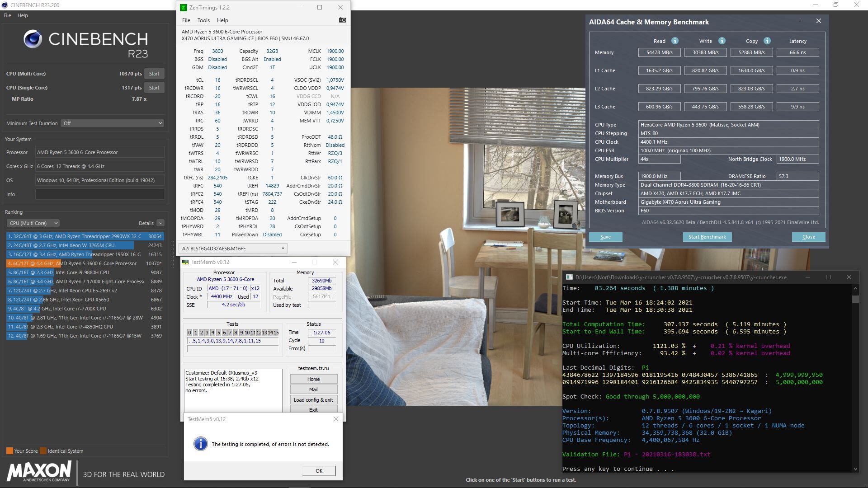Maximize the ZenTimings window

click(320, 7)
